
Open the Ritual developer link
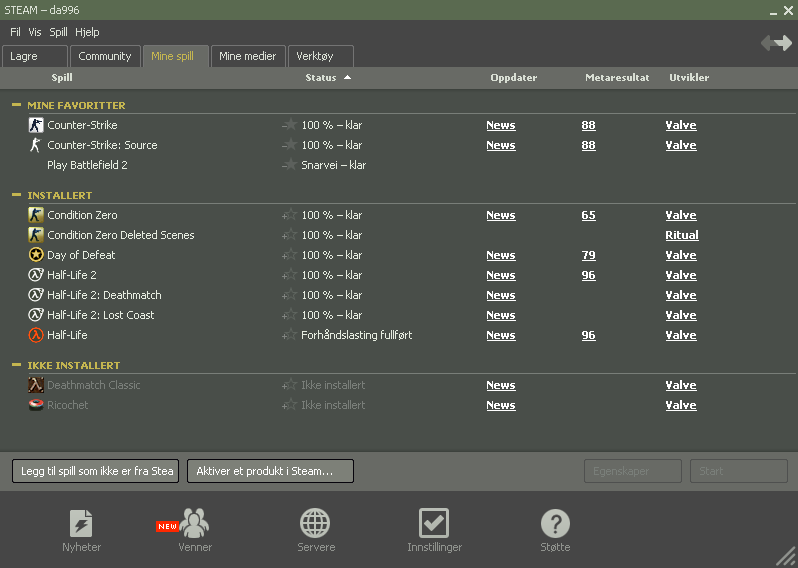pos(682,235)
